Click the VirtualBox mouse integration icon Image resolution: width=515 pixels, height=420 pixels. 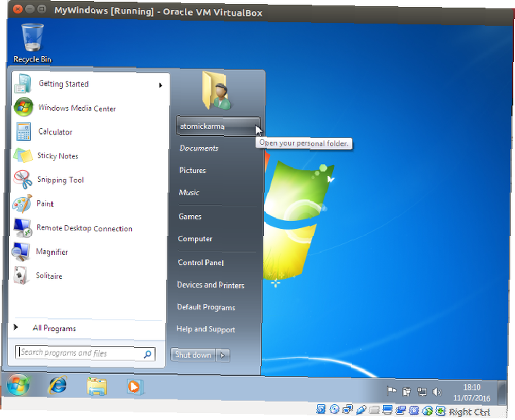(427, 411)
